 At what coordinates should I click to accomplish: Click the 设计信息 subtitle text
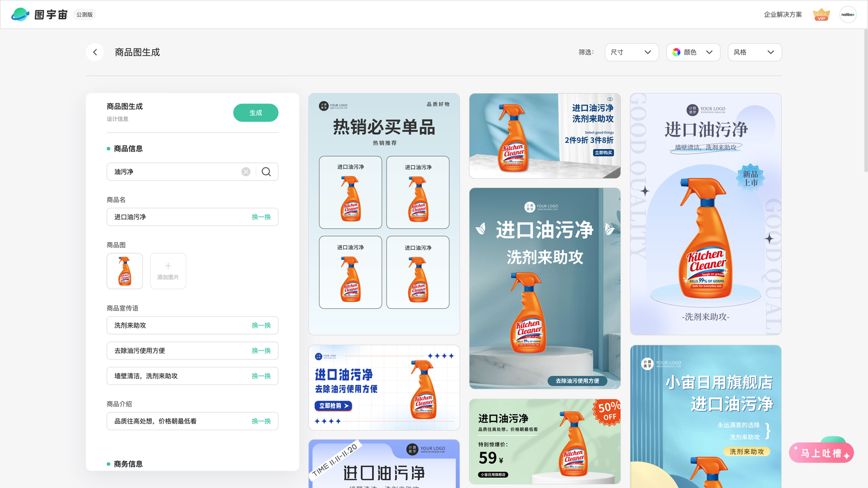tap(117, 119)
